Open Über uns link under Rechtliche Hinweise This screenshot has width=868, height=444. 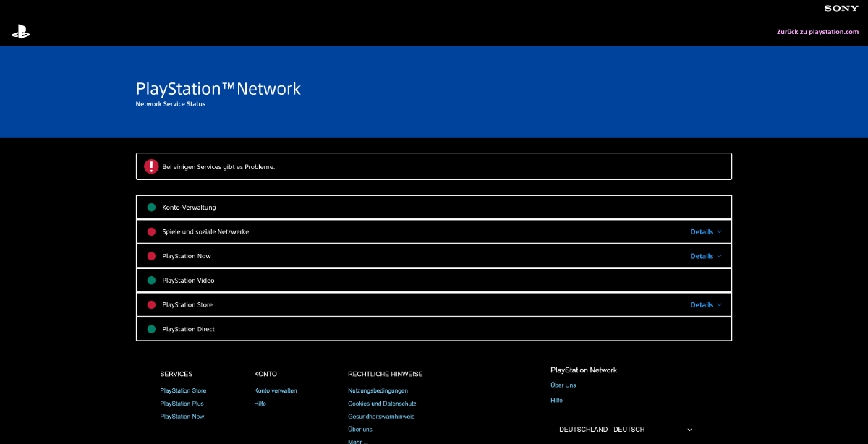(360, 430)
